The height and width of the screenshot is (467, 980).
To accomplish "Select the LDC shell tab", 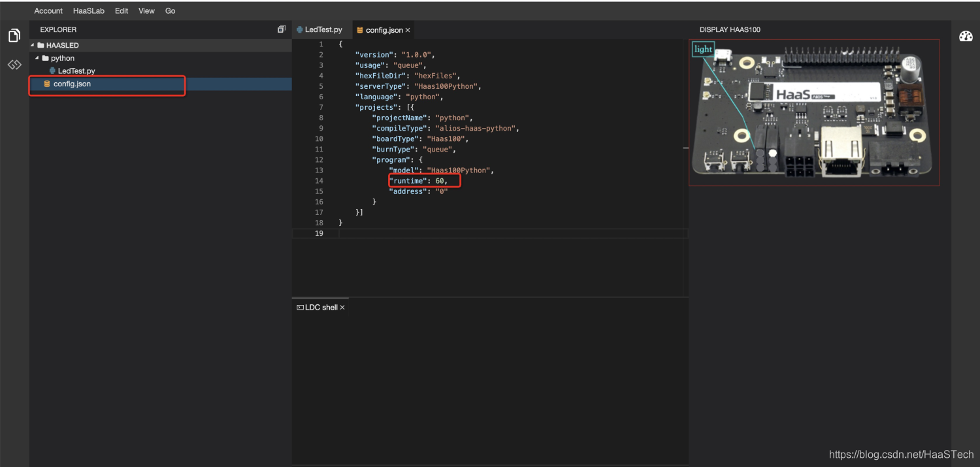I will pyautogui.click(x=321, y=307).
